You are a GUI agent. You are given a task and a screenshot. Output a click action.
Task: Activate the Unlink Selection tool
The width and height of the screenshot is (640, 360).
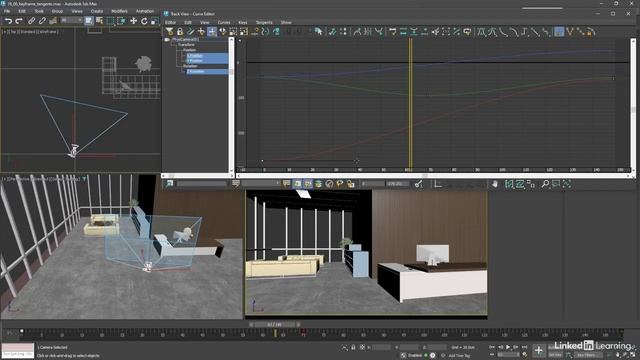[x=42, y=20]
